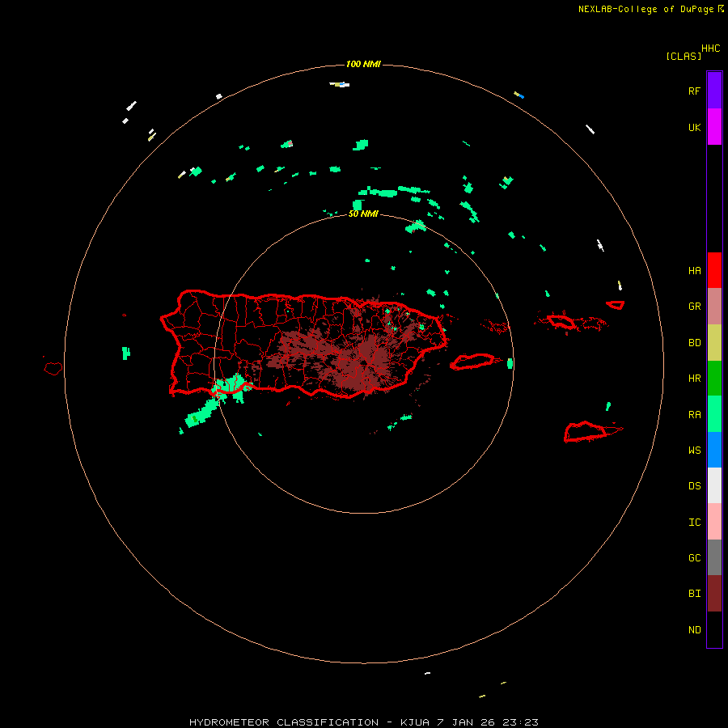Pick the RA light green legend swatch
Image resolution: width=728 pixels, height=728 pixels.
click(x=714, y=414)
